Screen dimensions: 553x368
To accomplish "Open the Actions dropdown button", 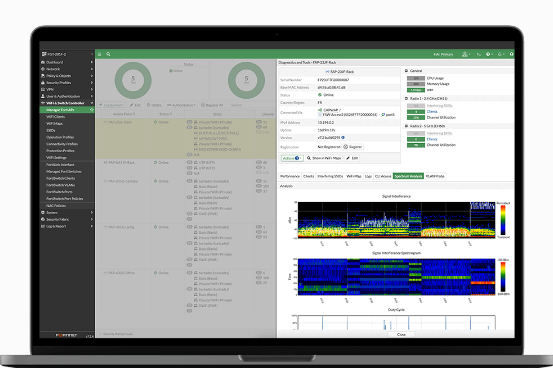I will pos(292,158).
